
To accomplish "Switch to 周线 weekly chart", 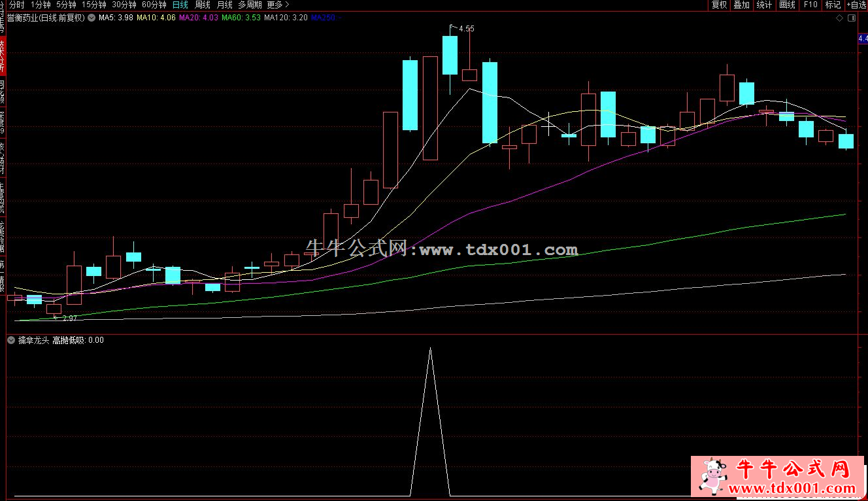I will pyautogui.click(x=203, y=5).
